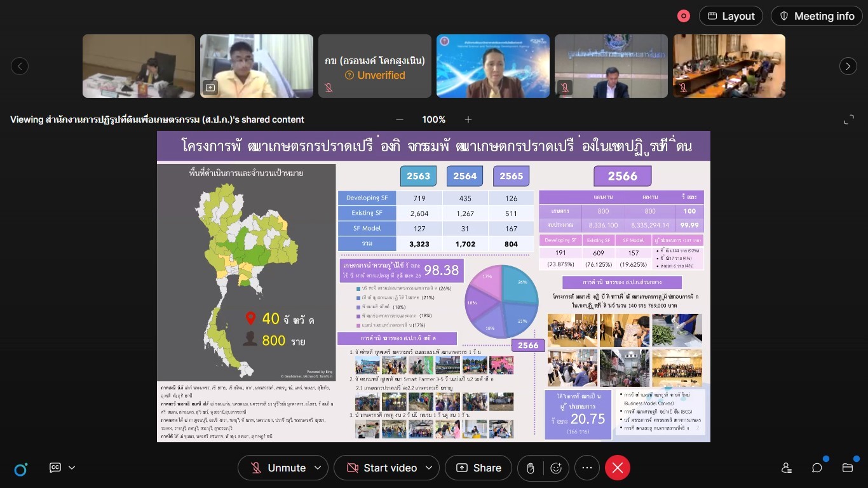868x488 pixels.
Task: Click the 2563 year label on slide
Action: [x=419, y=176]
